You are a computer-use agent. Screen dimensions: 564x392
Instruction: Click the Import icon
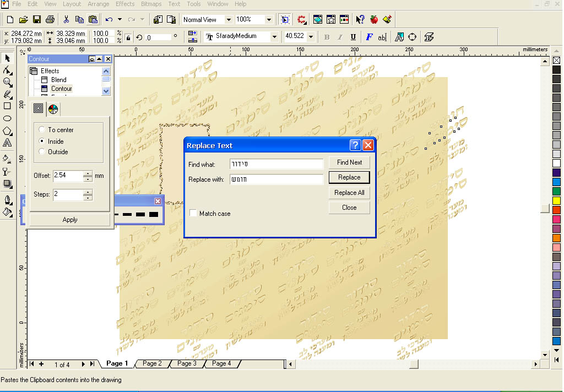(158, 20)
